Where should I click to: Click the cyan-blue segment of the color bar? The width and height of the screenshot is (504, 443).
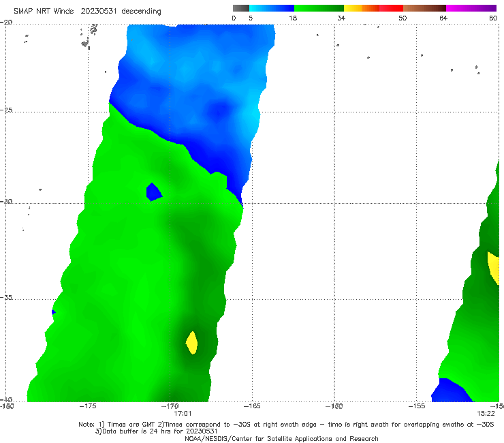point(272,8)
